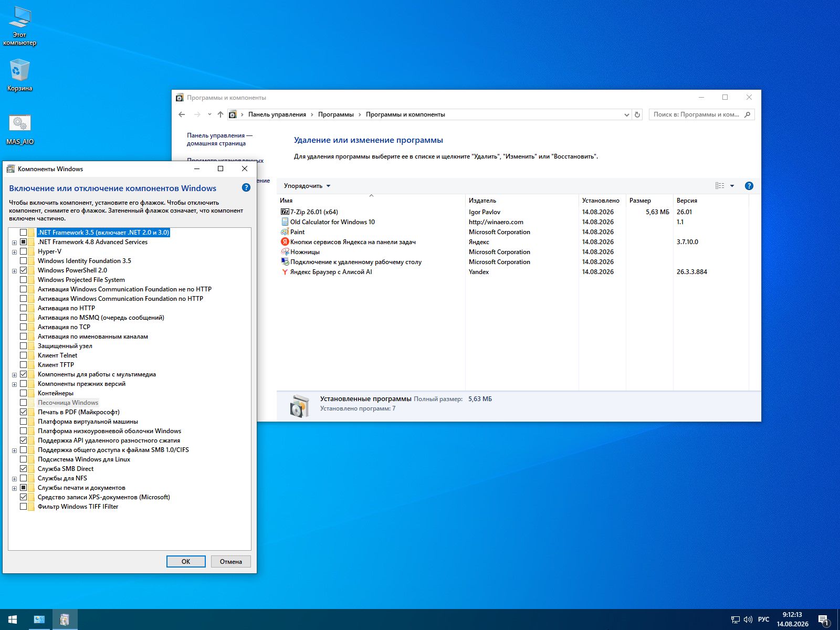Click Программы breadcrumb segment
The image size is (840, 630).
[x=336, y=114]
